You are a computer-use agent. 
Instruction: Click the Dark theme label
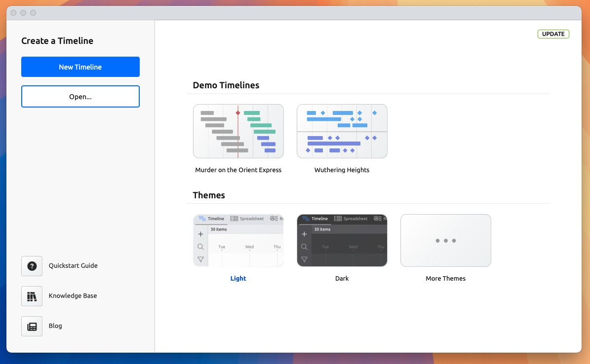(342, 278)
